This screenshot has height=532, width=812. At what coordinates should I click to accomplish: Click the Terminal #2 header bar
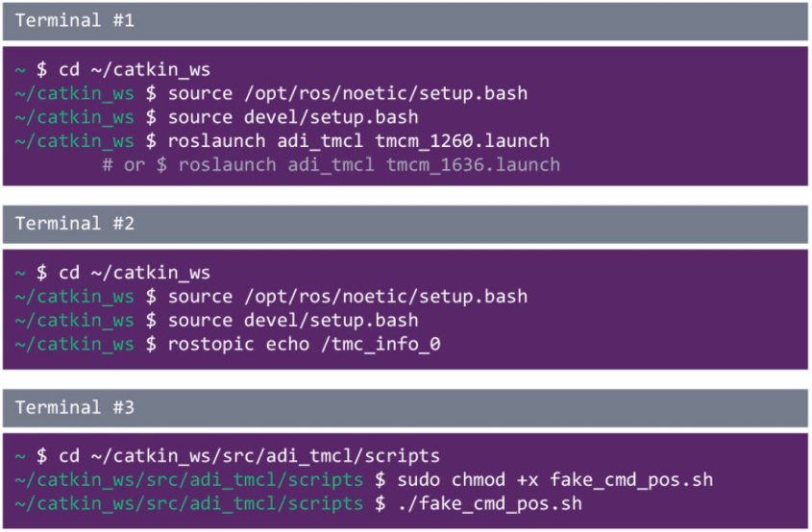[405, 224]
